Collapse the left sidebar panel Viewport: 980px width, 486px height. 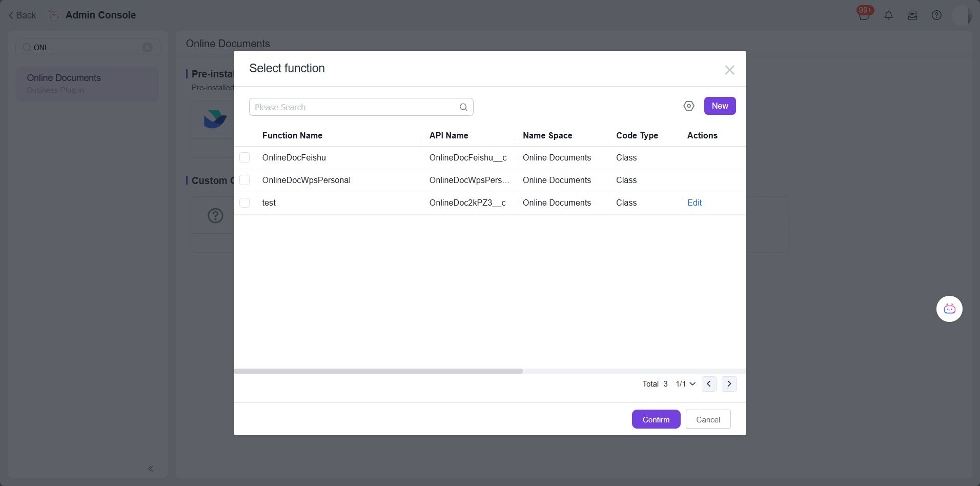tap(151, 469)
